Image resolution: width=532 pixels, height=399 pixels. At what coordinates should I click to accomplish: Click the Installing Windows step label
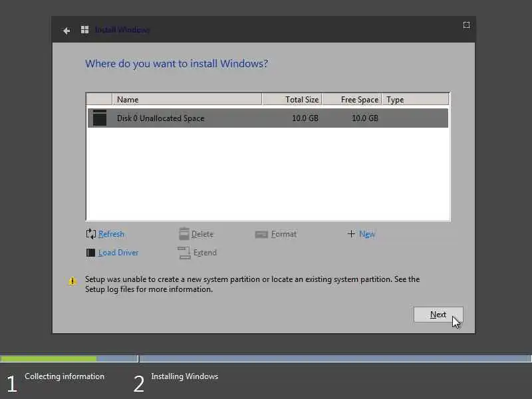point(185,376)
